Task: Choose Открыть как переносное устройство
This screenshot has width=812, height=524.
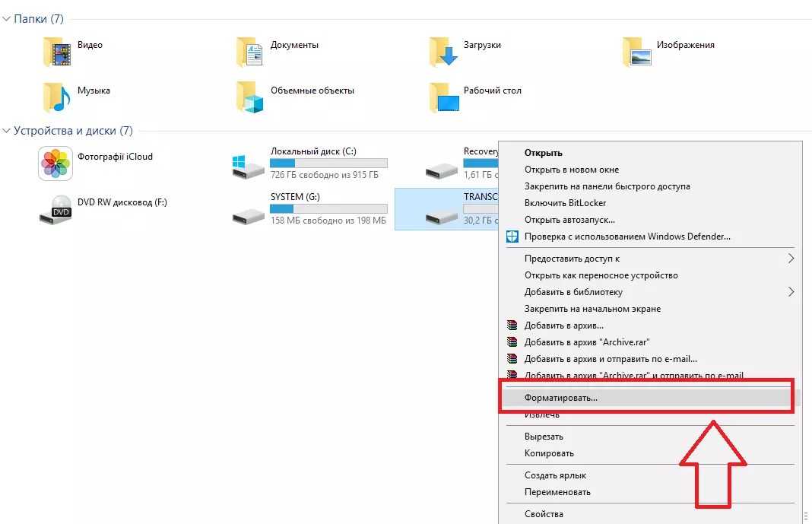Action: [x=601, y=275]
